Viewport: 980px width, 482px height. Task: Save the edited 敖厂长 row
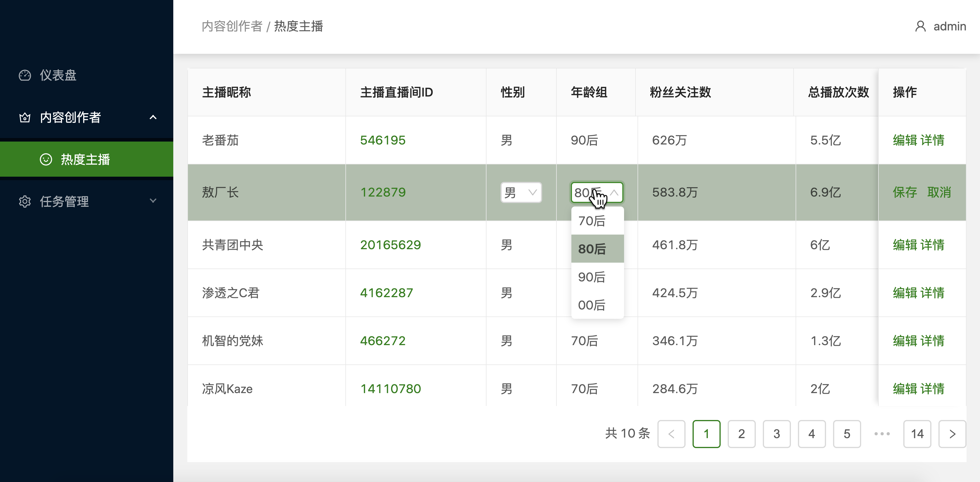tap(905, 192)
